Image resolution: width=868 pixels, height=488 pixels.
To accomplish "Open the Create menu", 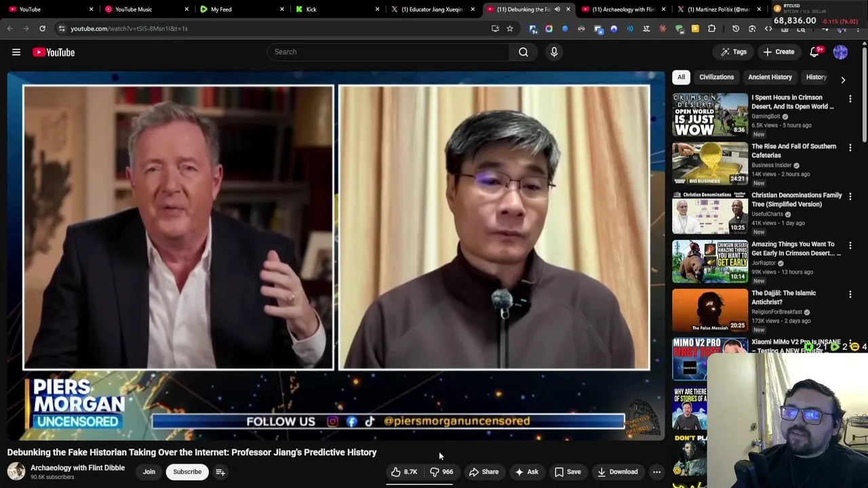I will 778,52.
